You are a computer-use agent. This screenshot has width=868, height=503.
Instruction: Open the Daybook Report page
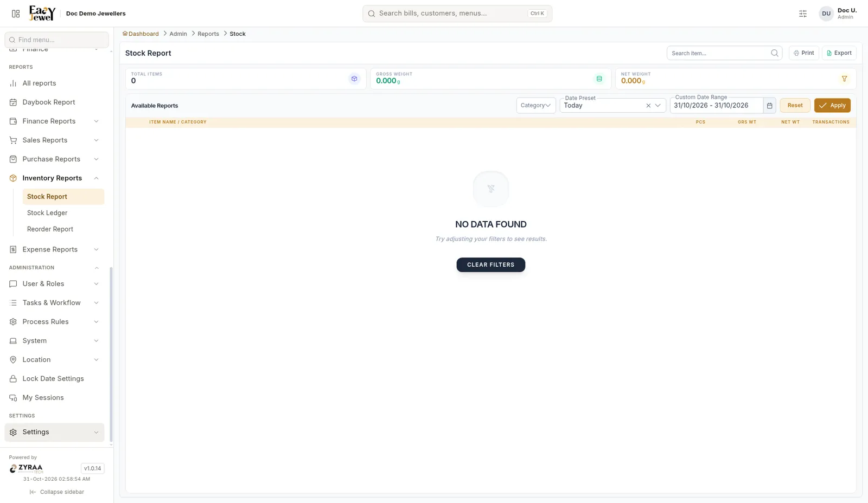tap(54, 102)
